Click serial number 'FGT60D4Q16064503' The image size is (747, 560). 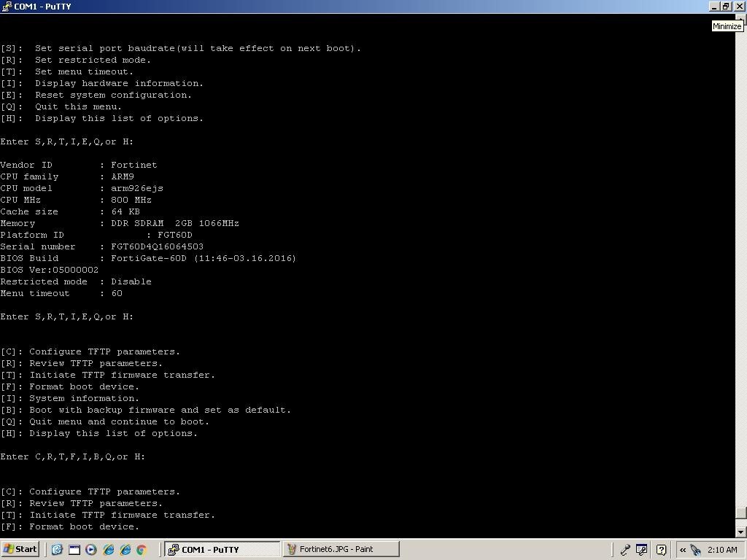[x=158, y=246]
